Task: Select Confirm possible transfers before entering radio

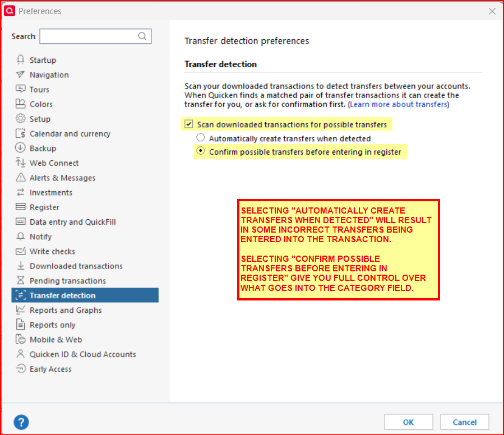Action: pos(201,151)
